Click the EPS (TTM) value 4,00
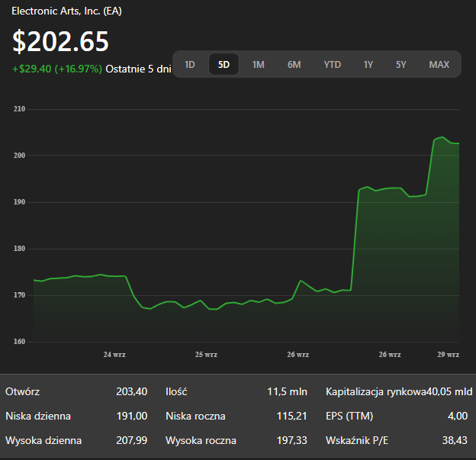This screenshot has width=476, height=460. (458, 416)
